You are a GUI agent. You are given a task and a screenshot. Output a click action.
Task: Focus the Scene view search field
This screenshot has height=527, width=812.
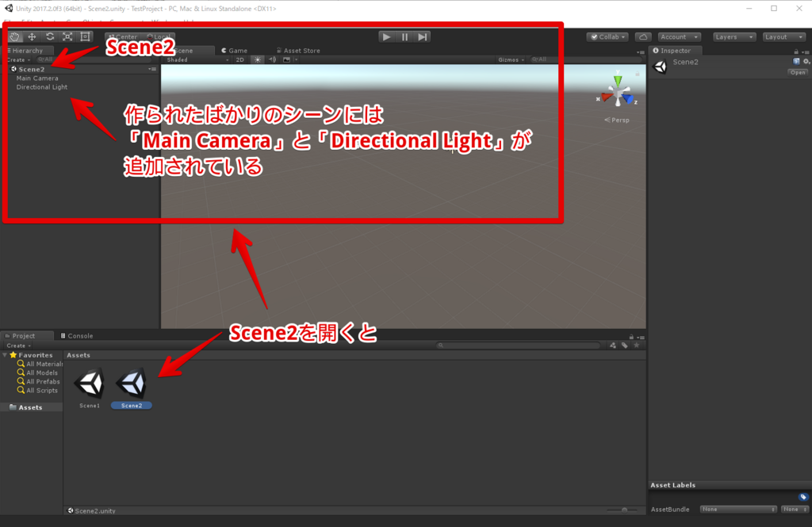585,59
